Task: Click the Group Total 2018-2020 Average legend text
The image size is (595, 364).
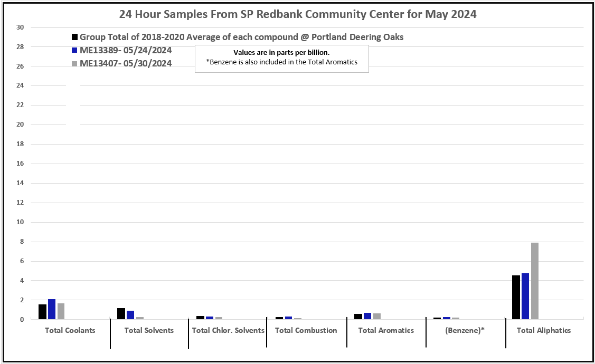Action: coord(241,37)
